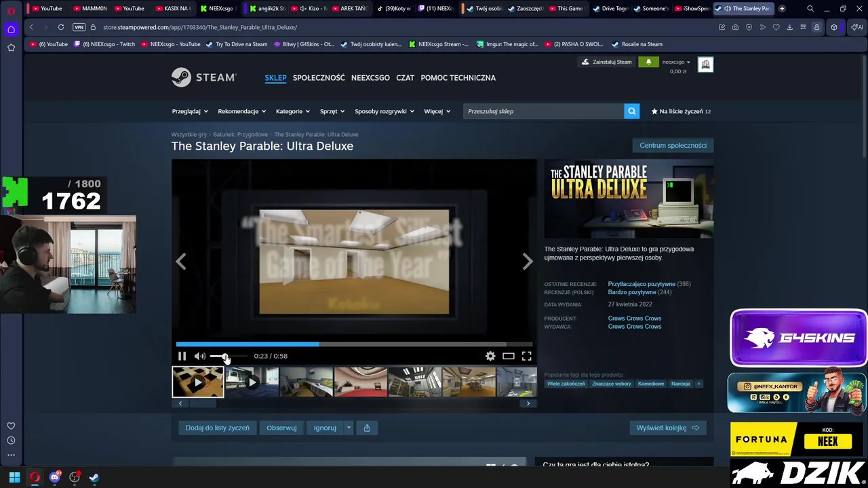Open Gatunek: Przygodowe breadcrumb
The image size is (868, 488).
tap(240, 134)
